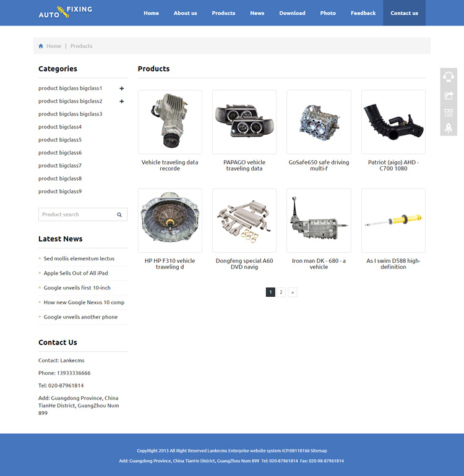This screenshot has width=464, height=476.
Task: Open GoSafe650 engine block thumbnail
Action: tap(319, 122)
